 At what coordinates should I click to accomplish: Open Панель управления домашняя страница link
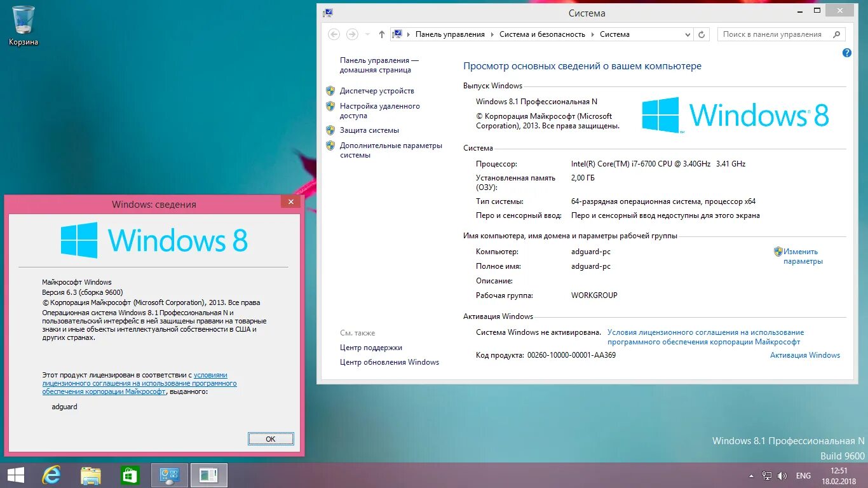click(x=379, y=65)
